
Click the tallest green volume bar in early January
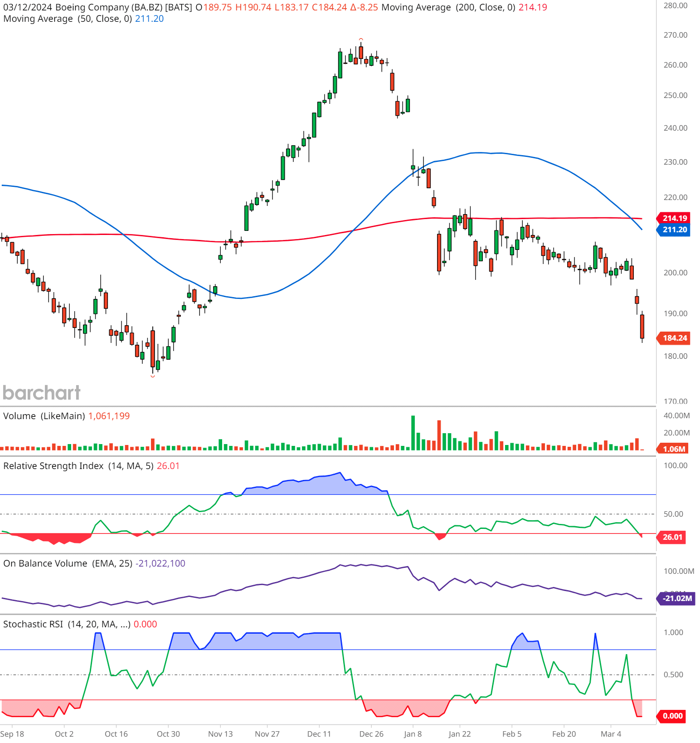click(x=413, y=433)
